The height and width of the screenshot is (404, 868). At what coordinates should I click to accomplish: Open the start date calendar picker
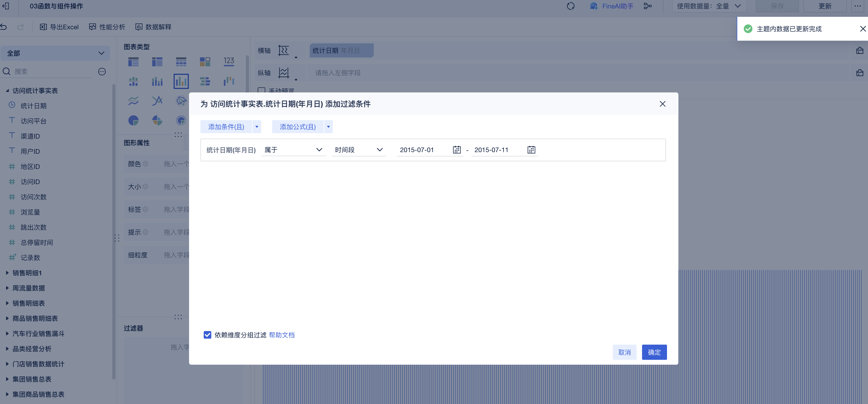(x=457, y=150)
